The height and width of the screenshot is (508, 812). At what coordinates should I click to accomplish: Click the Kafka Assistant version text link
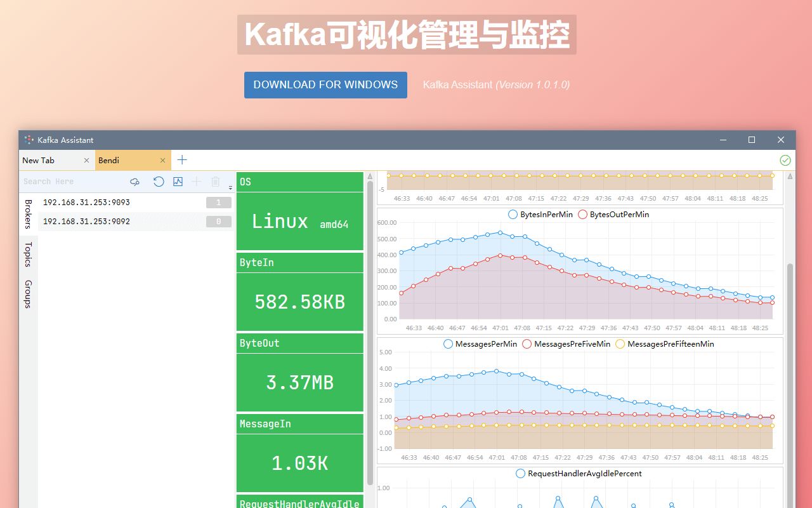(496, 84)
